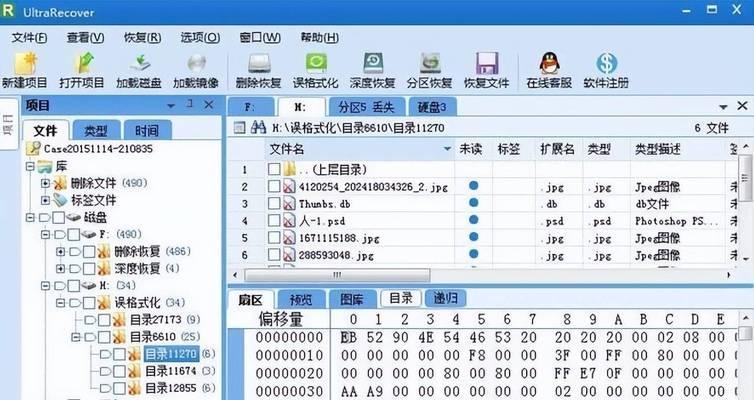
Task: Click the 递归 button
Action: [x=445, y=299]
